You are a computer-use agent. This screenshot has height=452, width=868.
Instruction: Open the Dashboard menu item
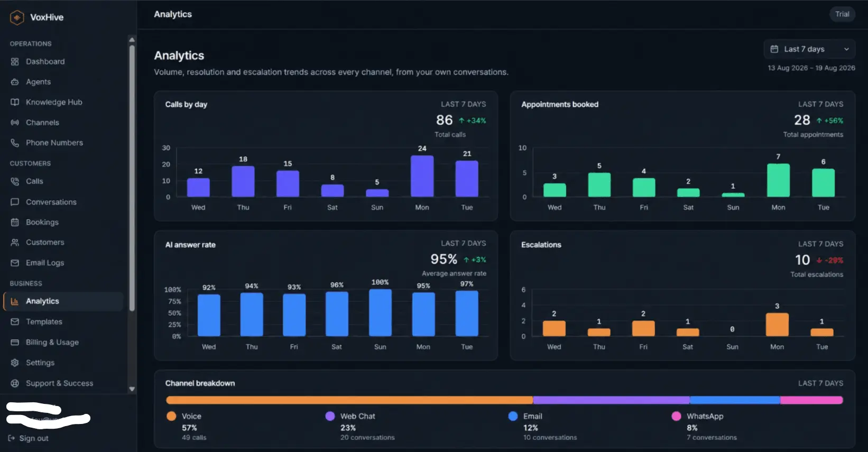coord(63,62)
